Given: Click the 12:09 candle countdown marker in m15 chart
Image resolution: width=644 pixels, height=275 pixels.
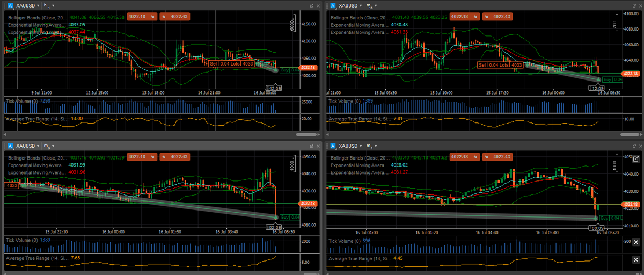Looking at the screenshot, I should click(597, 88).
